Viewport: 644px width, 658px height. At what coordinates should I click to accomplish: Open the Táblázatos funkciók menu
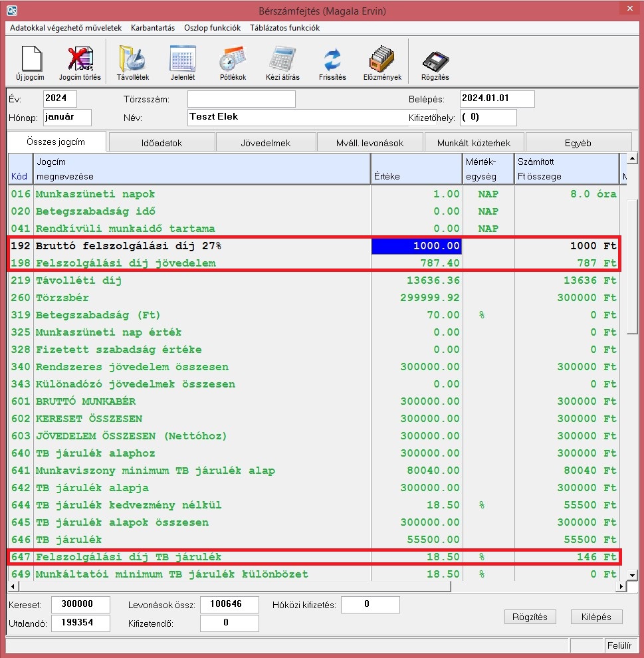click(284, 28)
